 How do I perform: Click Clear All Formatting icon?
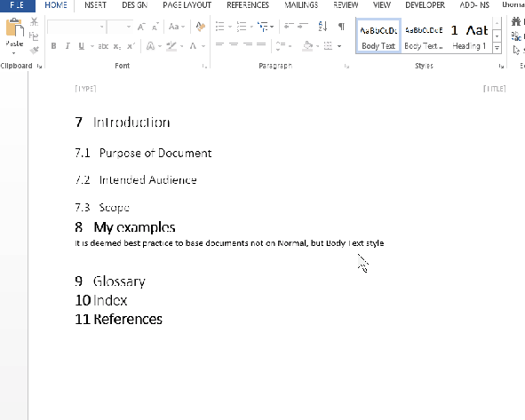[x=201, y=27]
